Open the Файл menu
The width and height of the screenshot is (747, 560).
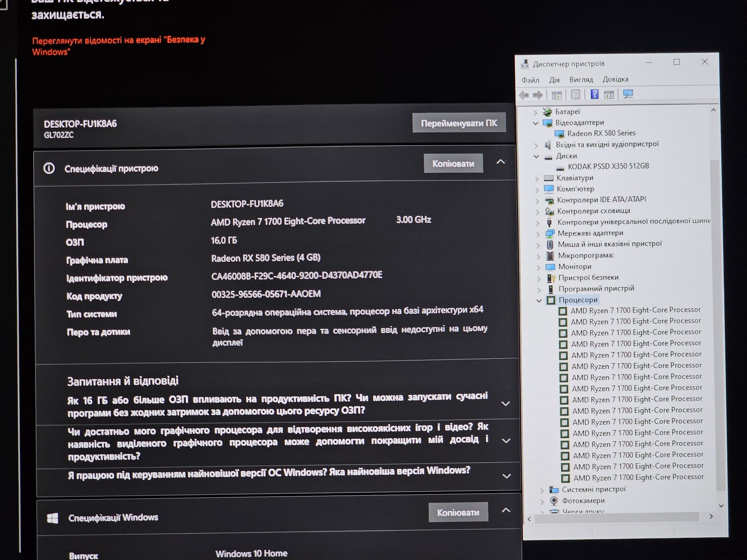tap(530, 80)
